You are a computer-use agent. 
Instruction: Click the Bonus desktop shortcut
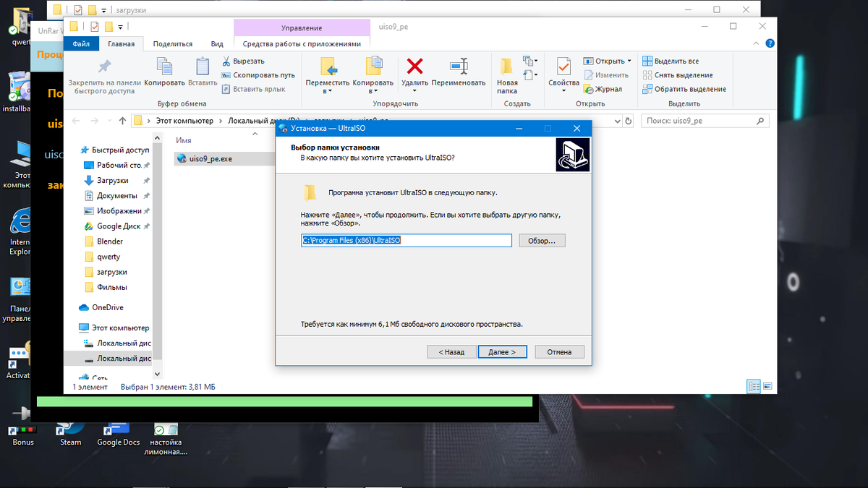(x=22, y=425)
